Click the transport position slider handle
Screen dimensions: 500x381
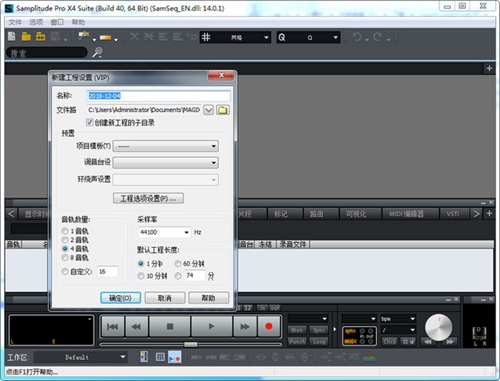pos(191,344)
